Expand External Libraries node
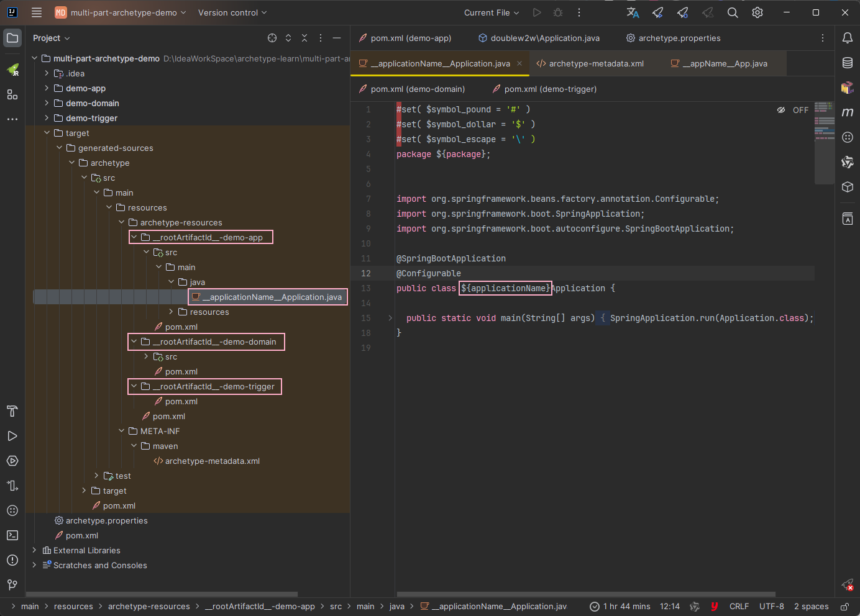The image size is (860, 616). (x=34, y=550)
